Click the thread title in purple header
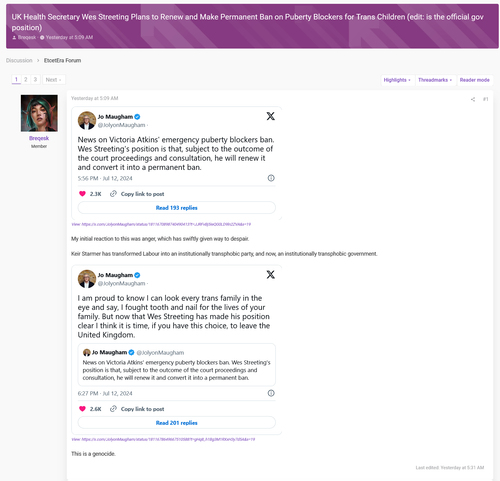This screenshot has width=500, height=481. click(247, 22)
